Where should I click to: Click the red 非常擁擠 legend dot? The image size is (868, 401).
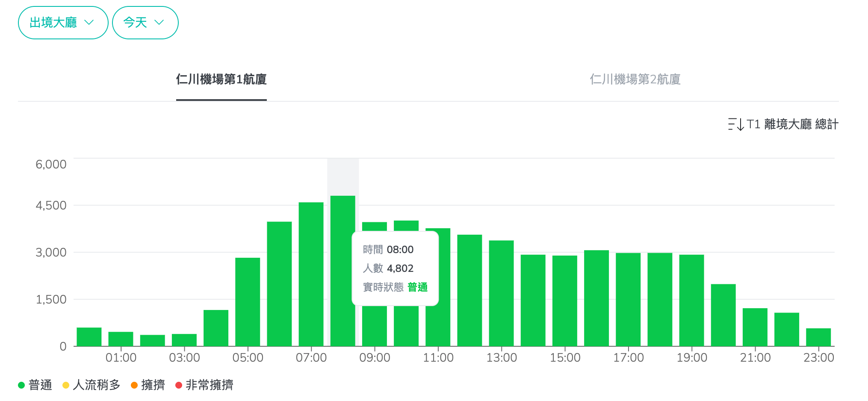[179, 385]
